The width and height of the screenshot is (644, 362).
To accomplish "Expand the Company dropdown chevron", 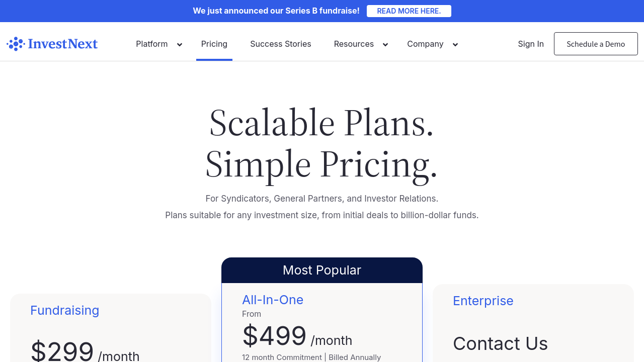I will pos(455,45).
